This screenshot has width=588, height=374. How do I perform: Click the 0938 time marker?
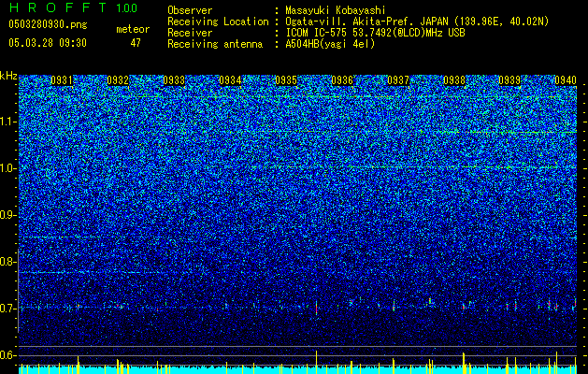point(454,80)
